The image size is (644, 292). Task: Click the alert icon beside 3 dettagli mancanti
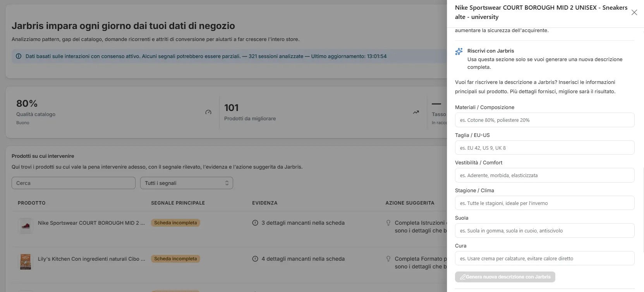(255, 223)
